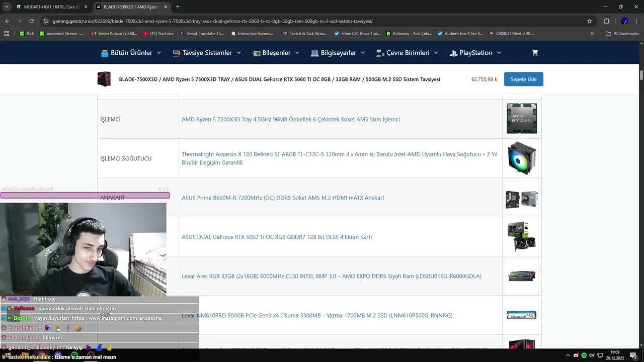View site information icon in address bar
Viewport: 644px width, 362px height.
(46, 21)
